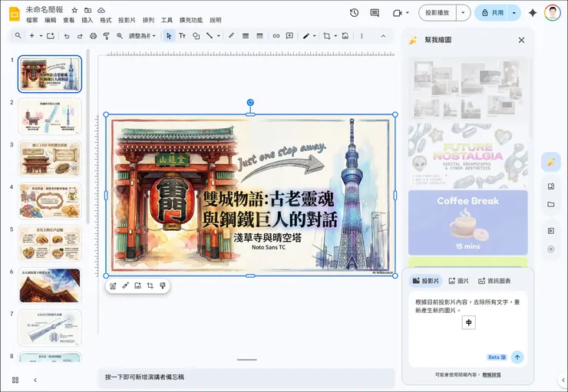568x392 pixels.
Task: Open the 檔案 menu
Action: tap(32, 20)
